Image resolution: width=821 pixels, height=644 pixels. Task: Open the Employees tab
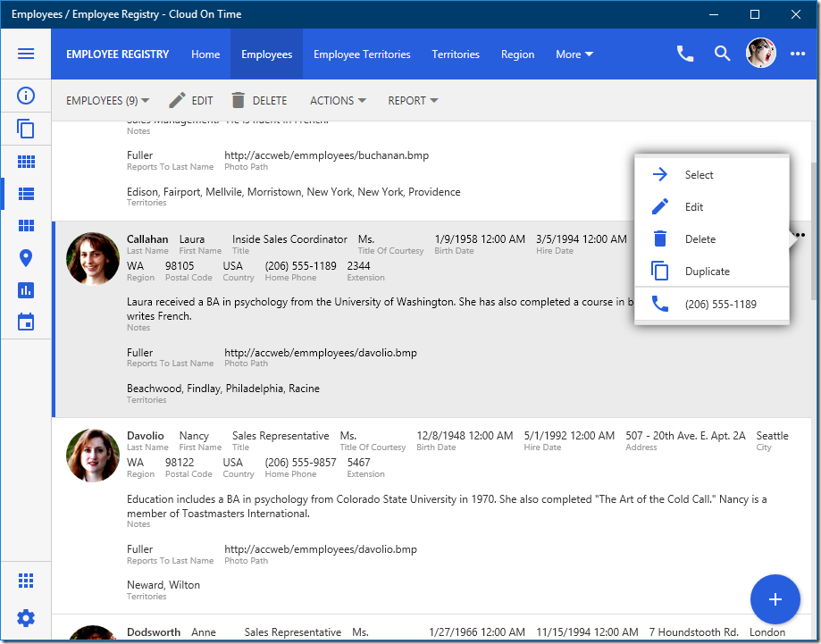(x=266, y=54)
